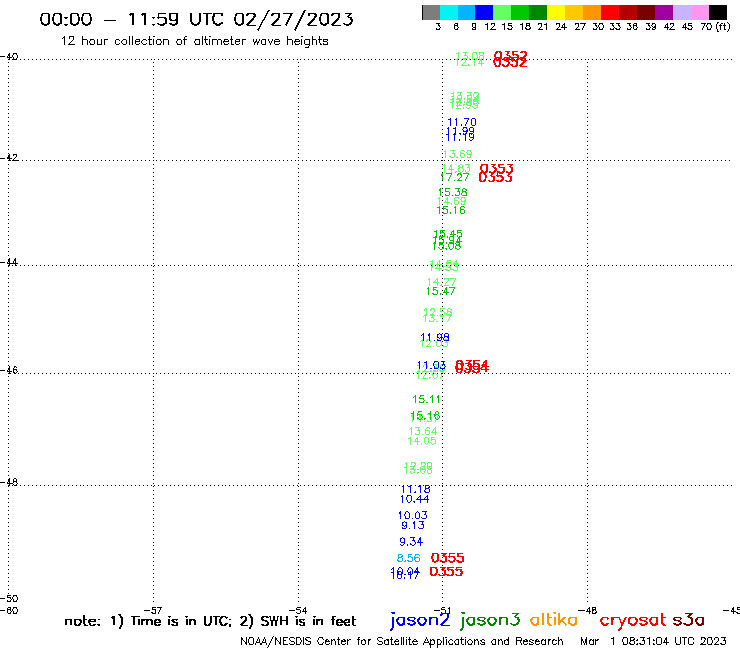This screenshot has height=650, width=740.
Task: Select the pink swatch in the color legend
Action: [x=699, y=12]
